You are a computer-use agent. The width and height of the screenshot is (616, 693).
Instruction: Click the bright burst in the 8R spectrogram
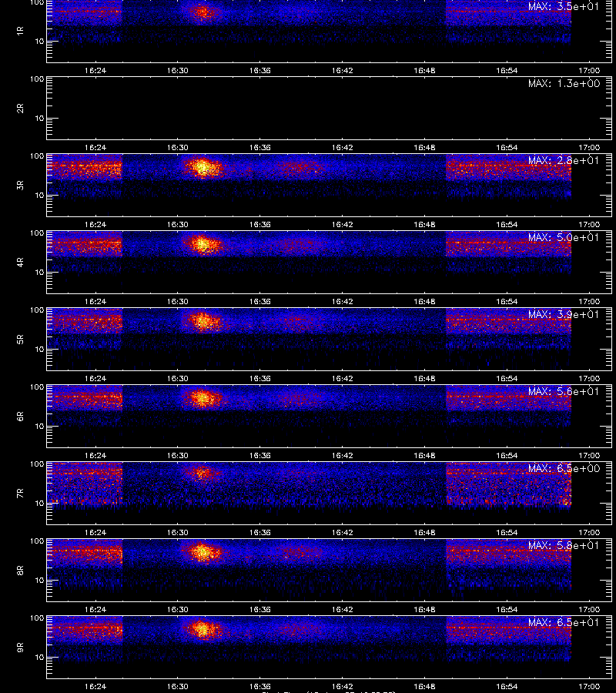pyautogui.click(x=203, y=552)
